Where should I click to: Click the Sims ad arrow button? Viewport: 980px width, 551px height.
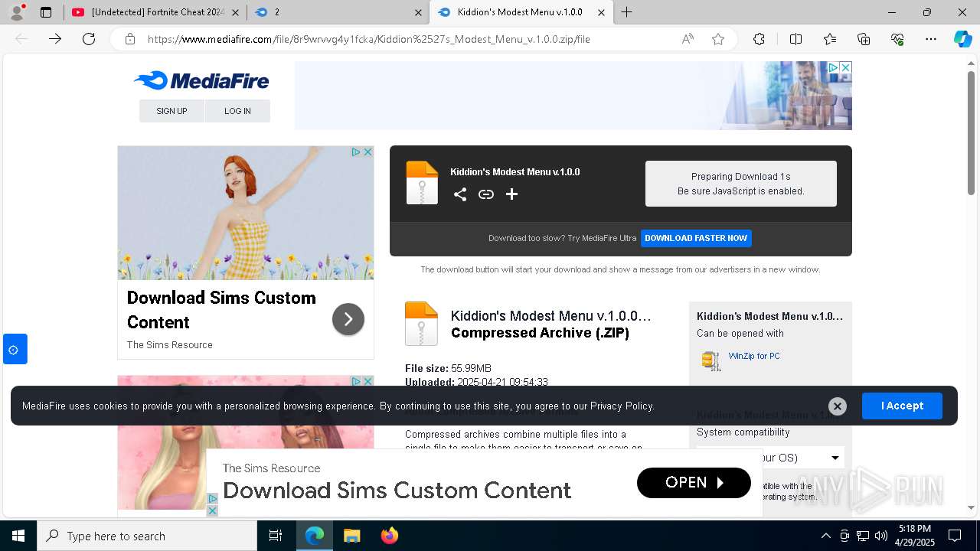(x=348, y=319)
